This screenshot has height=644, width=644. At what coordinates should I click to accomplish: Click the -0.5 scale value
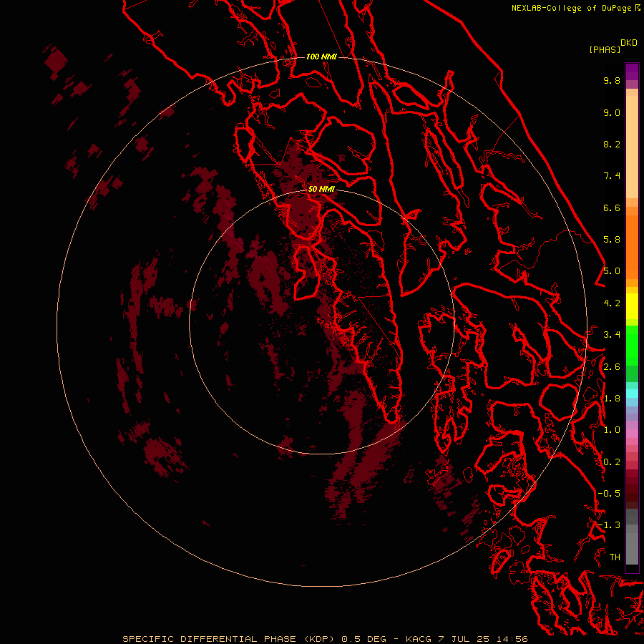609,494
